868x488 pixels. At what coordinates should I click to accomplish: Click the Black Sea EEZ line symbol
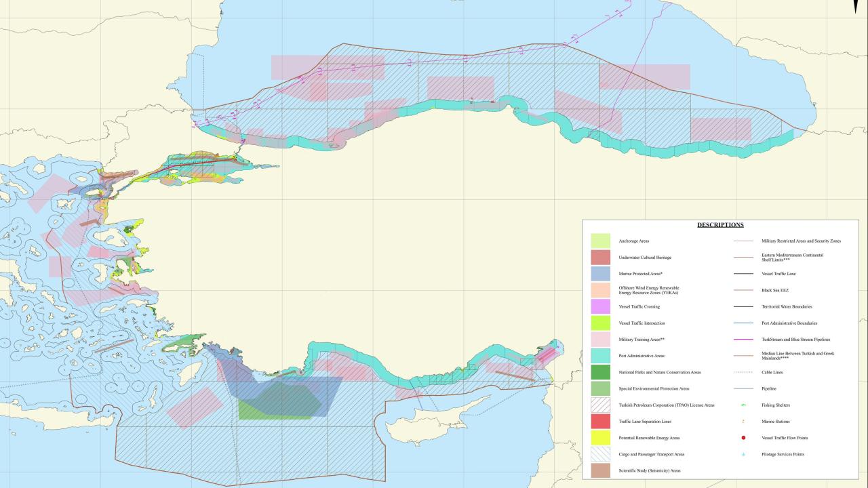tap(743, 290)
